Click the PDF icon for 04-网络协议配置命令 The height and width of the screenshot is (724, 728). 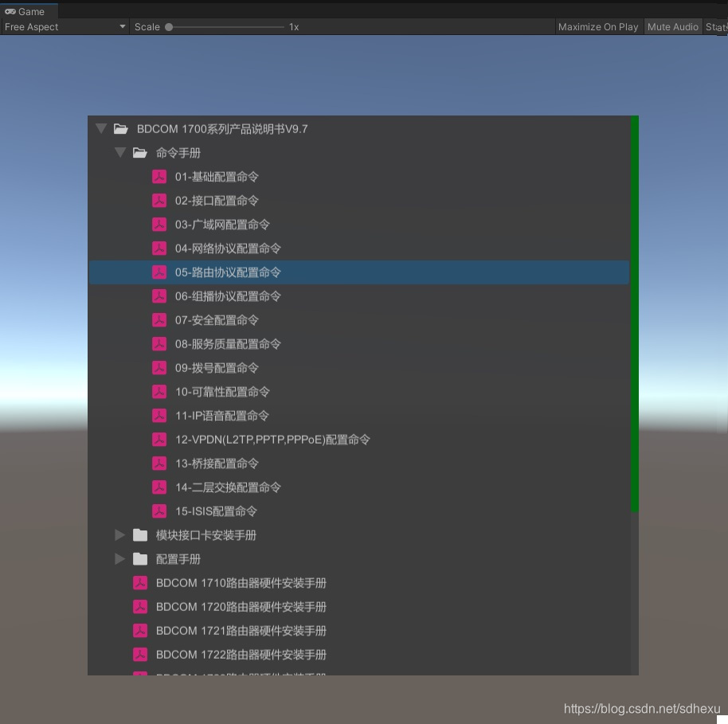(159, 249)
